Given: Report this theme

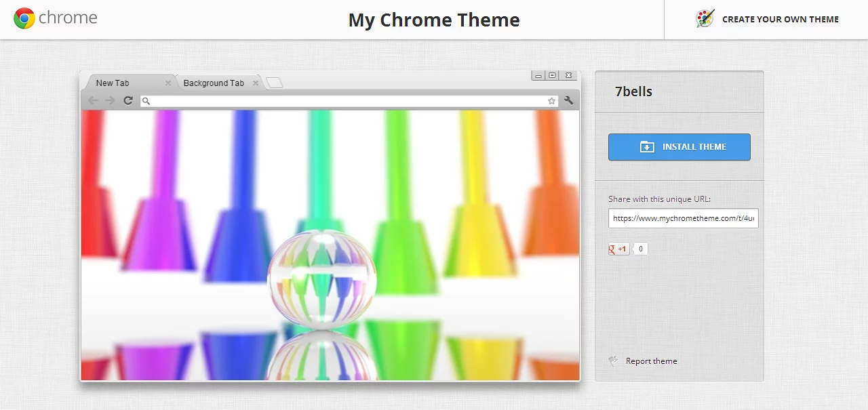Looking at the screenshot, I should [x=651, y=361].
